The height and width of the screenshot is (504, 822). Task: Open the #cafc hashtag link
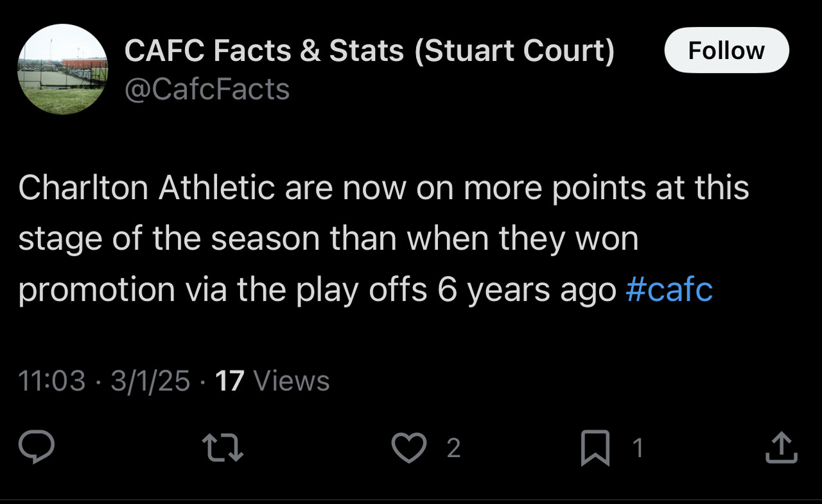(669, 290)
